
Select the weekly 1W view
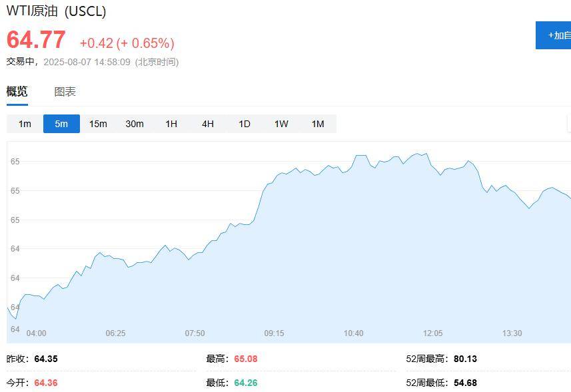coord(281,124)
